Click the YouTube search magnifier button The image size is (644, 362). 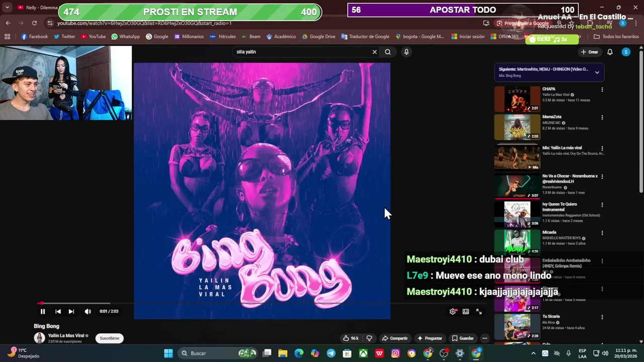[x=388, y=52]
